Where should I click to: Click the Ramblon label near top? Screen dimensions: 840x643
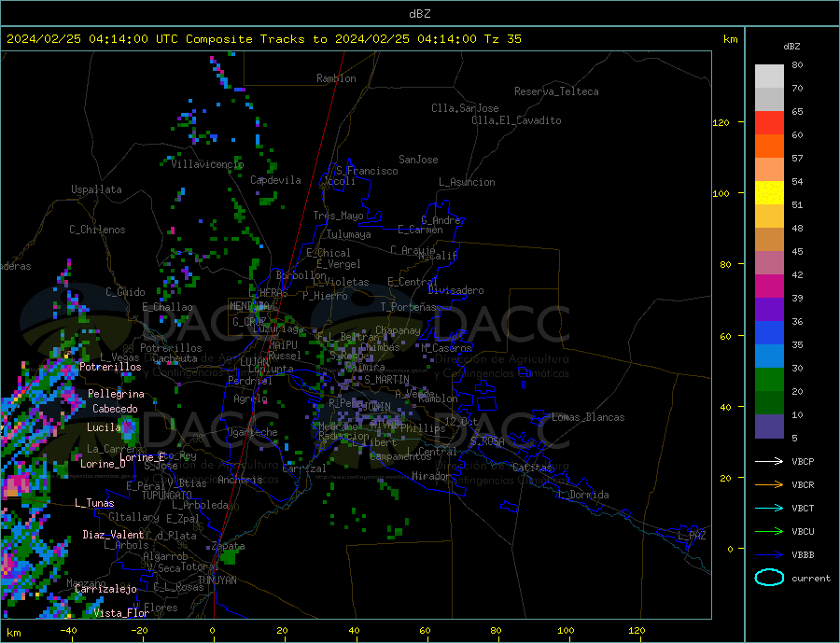(x=336, y=78)
